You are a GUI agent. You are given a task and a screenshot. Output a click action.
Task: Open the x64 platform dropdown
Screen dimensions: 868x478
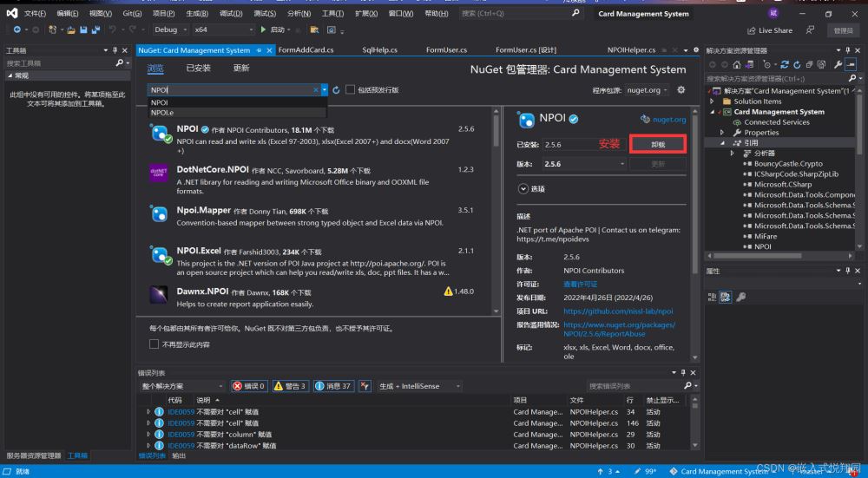224,29
